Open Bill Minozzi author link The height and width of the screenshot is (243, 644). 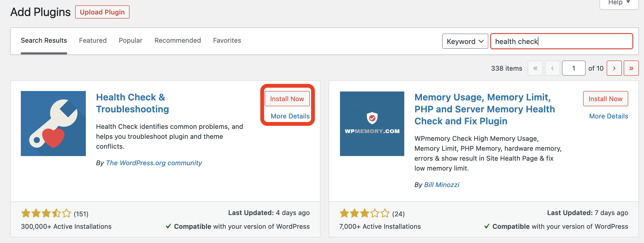[x=442, y=185]
